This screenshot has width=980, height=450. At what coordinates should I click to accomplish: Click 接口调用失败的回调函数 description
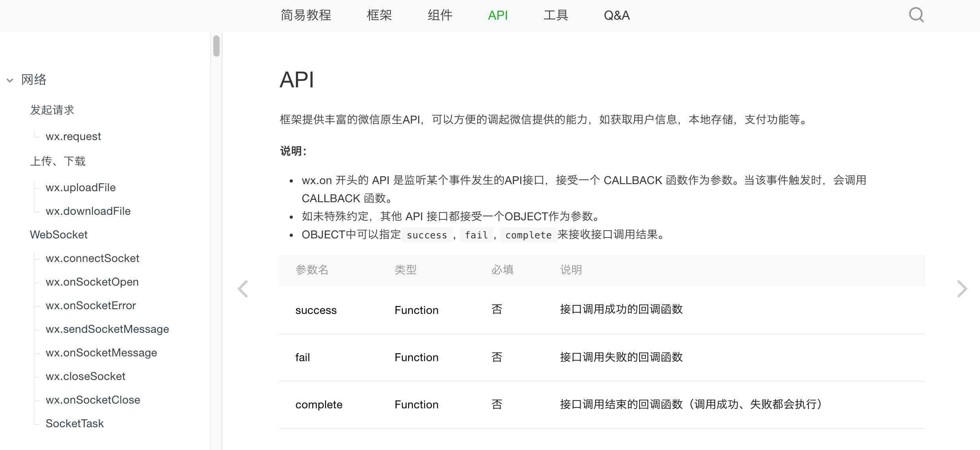621,357
